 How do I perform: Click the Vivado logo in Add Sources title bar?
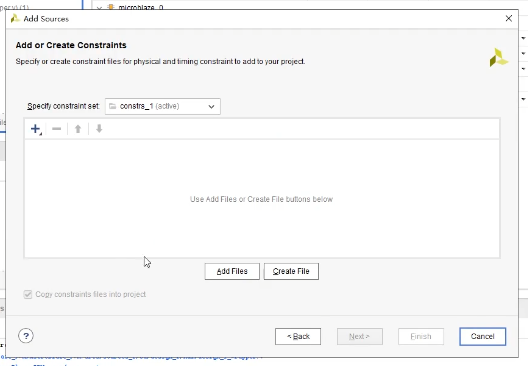(x=15, y=19)
